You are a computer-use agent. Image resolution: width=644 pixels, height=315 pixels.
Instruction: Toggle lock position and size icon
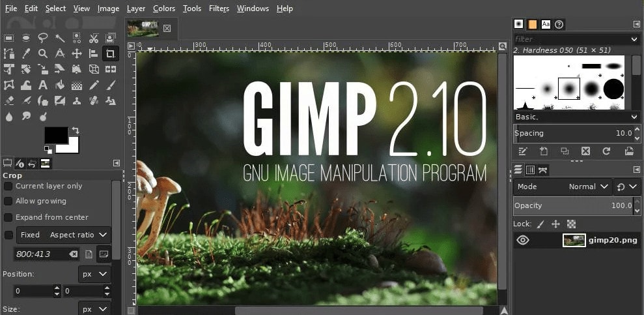coord(555,224)
